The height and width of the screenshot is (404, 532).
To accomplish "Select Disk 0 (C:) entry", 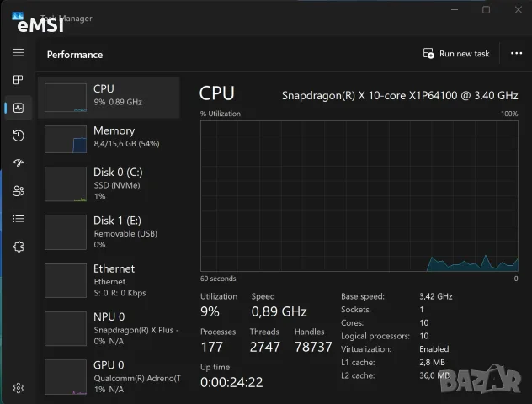I will pyautogui.click(x=109, y=183).
